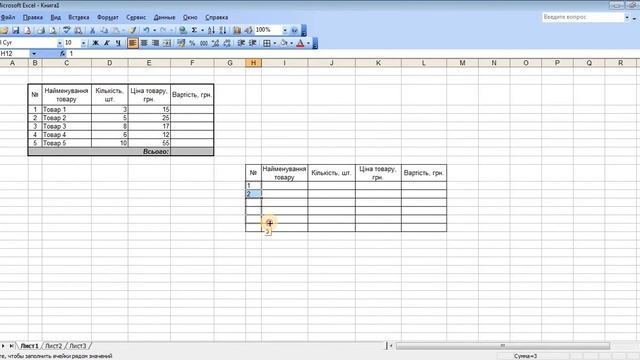Click the Help question icon

click(x=294, y=30)
